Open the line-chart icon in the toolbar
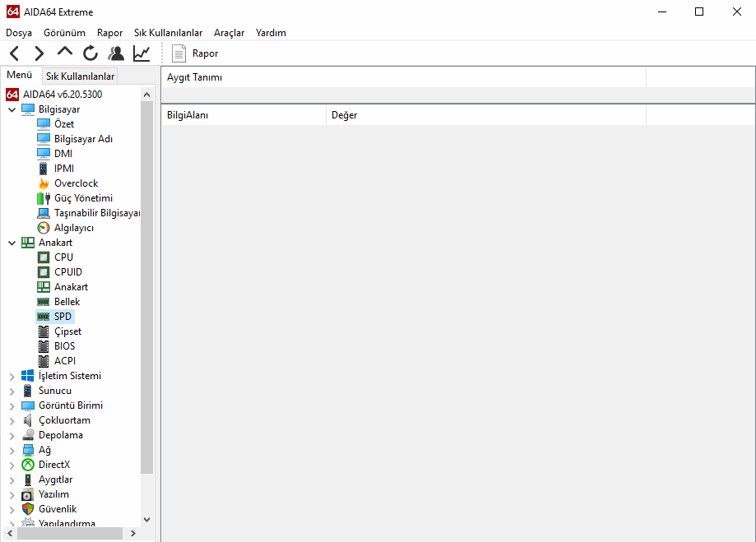 [141, 52]
